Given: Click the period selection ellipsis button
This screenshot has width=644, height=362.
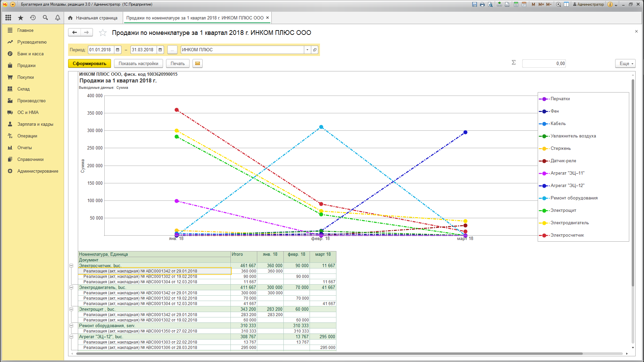Looking at the screenshot, I should pos(172,50).
